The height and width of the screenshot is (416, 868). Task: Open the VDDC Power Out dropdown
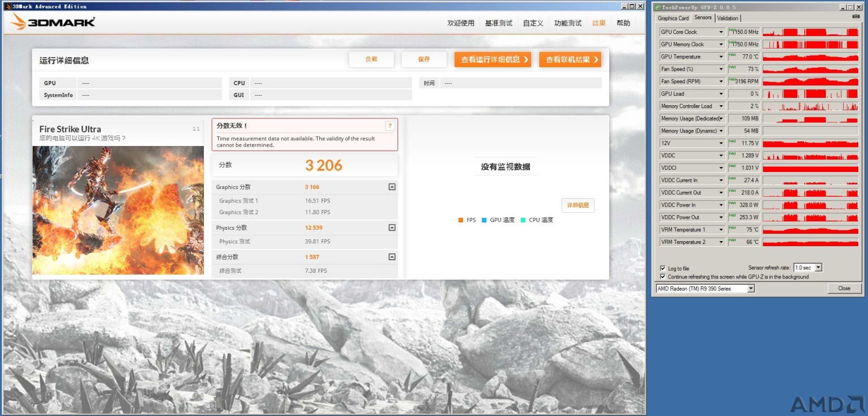click(721, 217)
